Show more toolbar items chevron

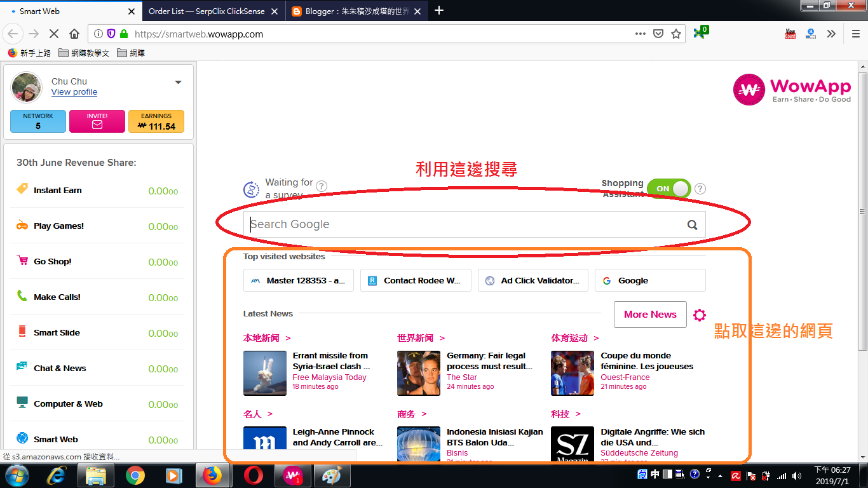pos(831,34)
